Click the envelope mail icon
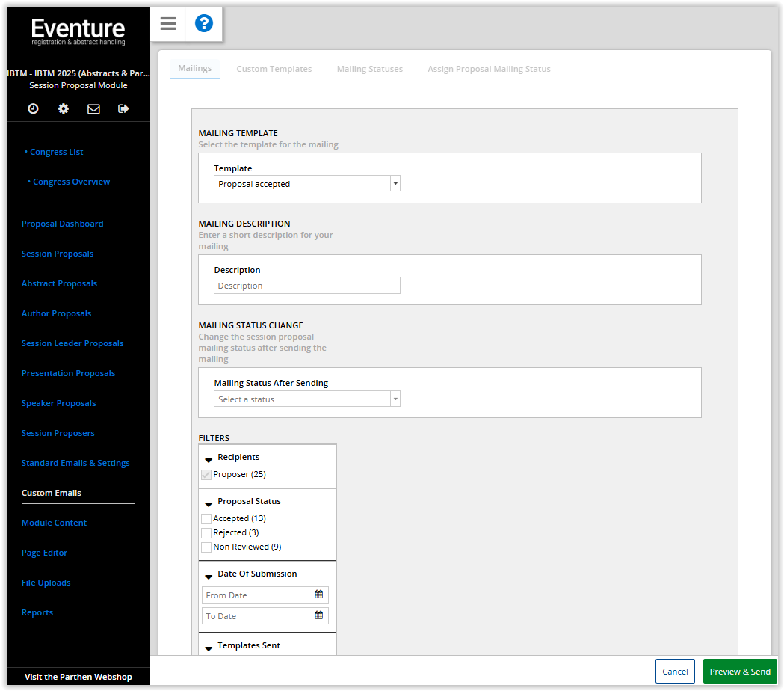The height and width of the screenshot is (691, 784). click(93, 108)
